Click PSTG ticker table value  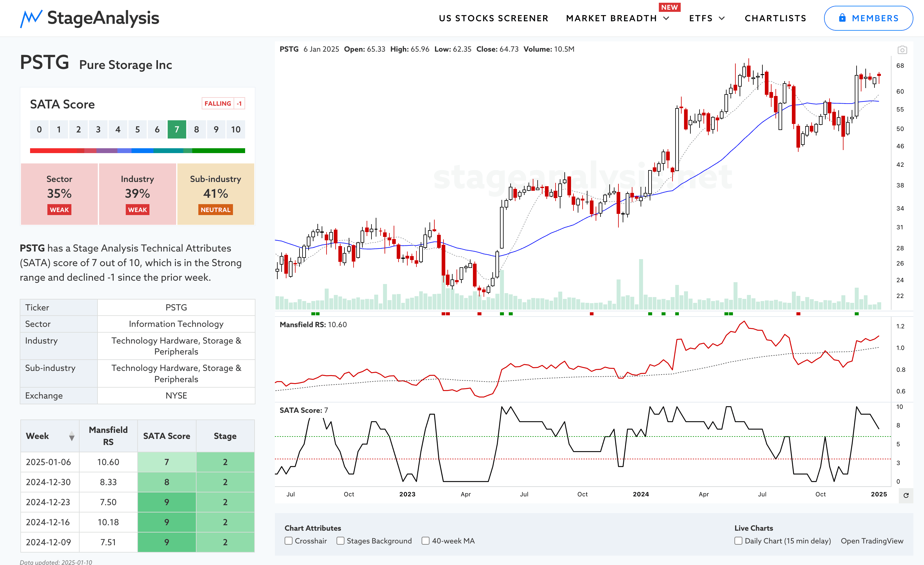coord(176,307)
